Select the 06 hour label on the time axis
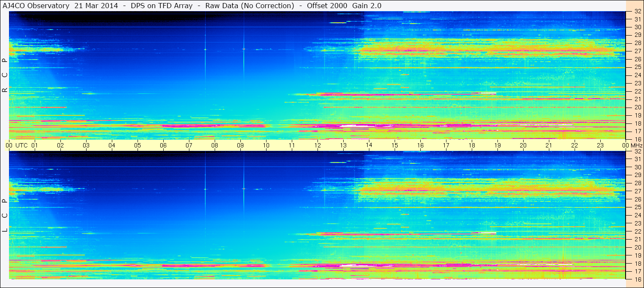The height and width of the screenshot is (288, 644). point(163,145)
